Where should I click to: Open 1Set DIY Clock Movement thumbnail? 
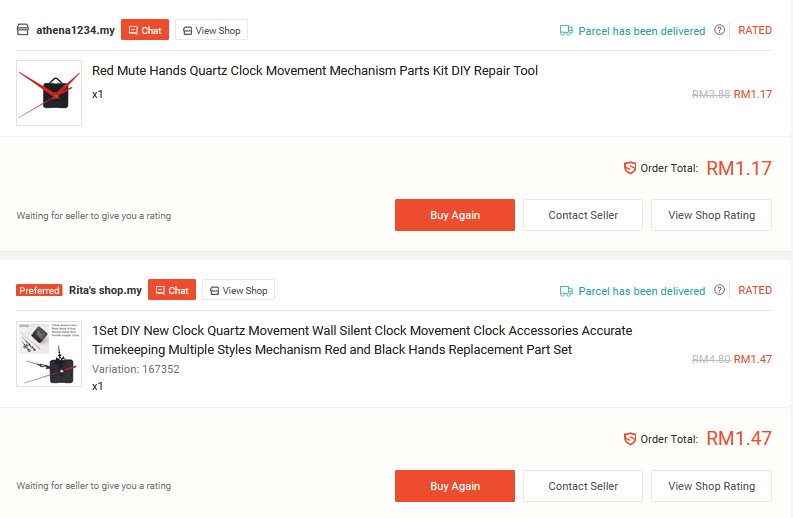click(x=49, y=354)
